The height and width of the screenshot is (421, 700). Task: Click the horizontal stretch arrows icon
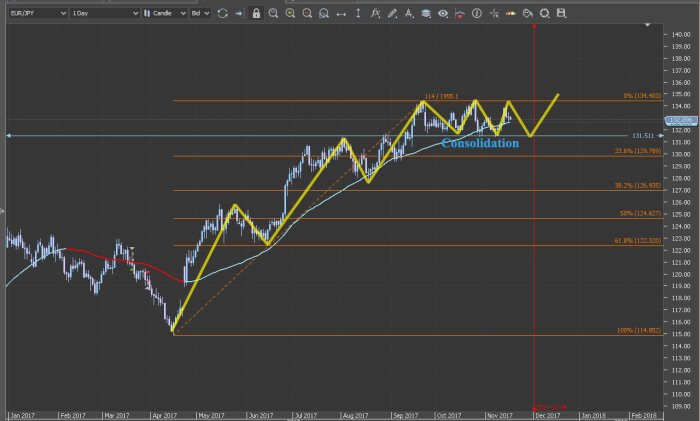[x=341, y=14]
